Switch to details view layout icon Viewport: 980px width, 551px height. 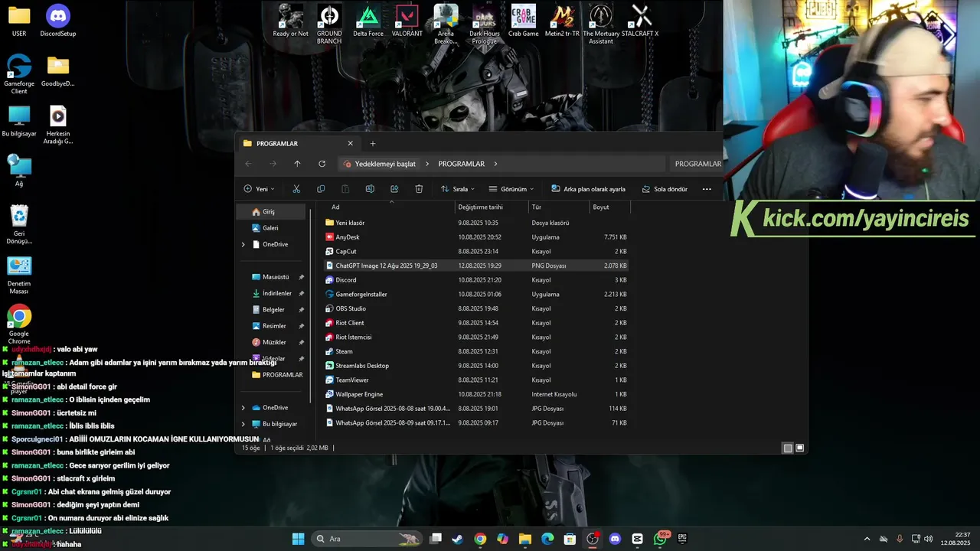(788, 448)
